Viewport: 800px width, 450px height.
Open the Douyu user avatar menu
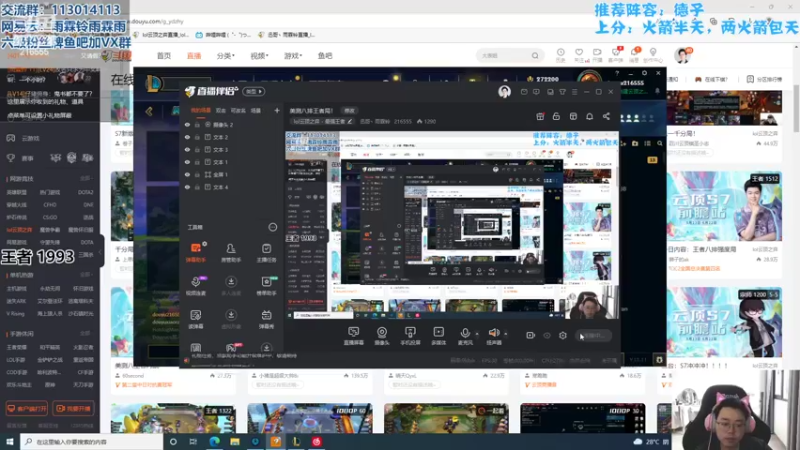[682, 55]
